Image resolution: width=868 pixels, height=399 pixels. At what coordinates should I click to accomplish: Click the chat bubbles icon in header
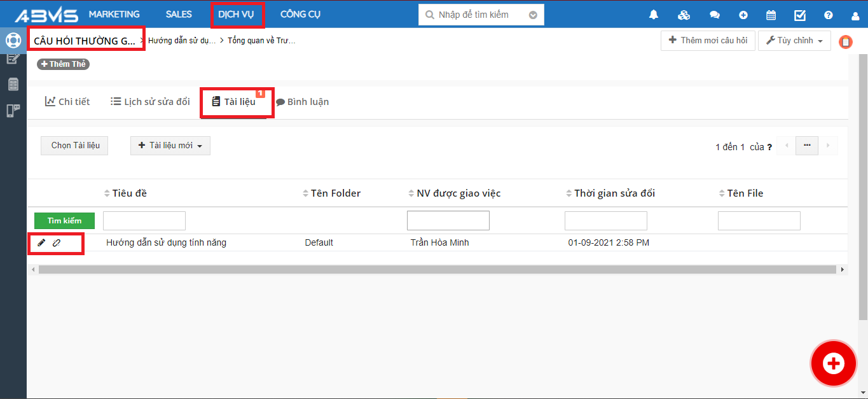(715, 15)
